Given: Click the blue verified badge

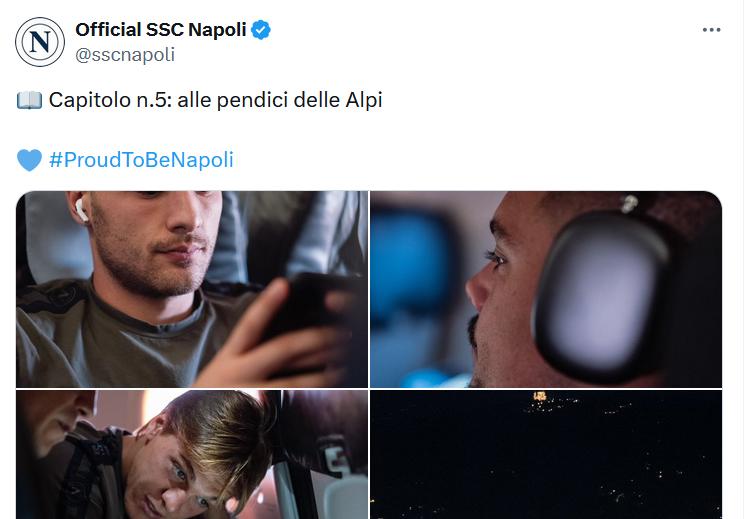Looking at the screenshot, I should click(261, 30).
